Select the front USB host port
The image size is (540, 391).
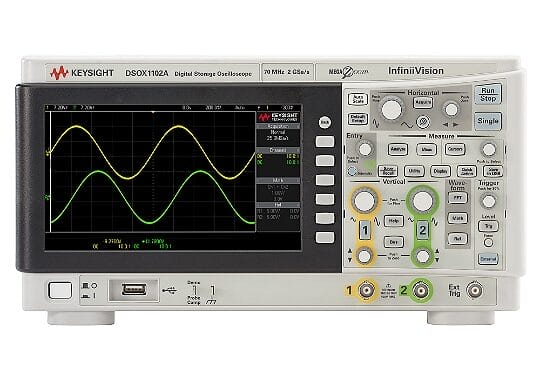[134, 290]
